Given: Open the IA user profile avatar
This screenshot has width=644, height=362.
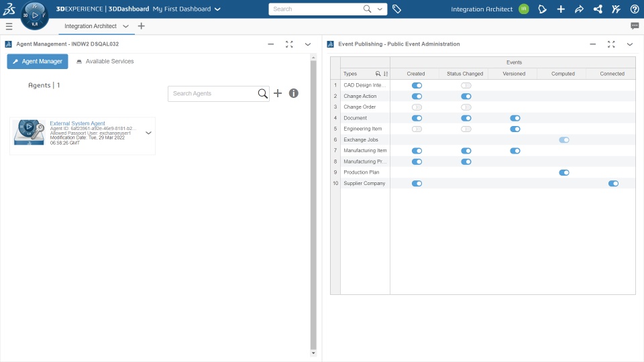Looking at the screenshot, I should pos(524,9).
